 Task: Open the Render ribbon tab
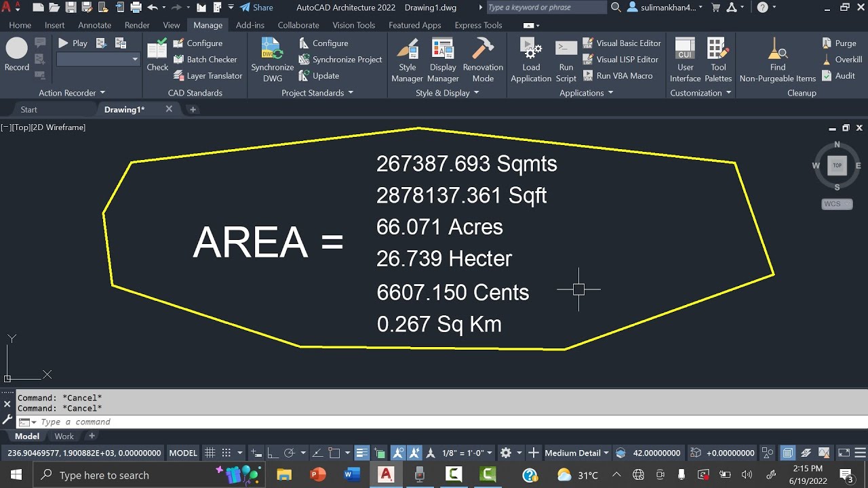pos(137,25)
